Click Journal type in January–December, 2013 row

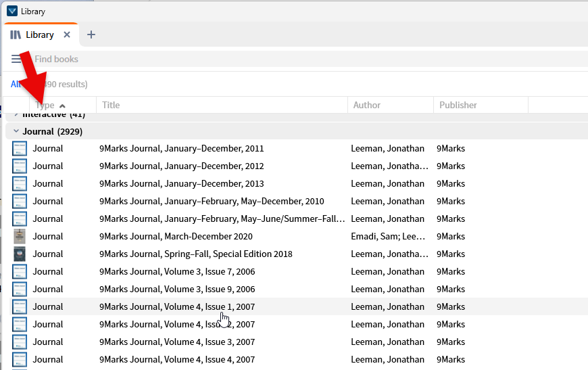[x=47, y=184]
